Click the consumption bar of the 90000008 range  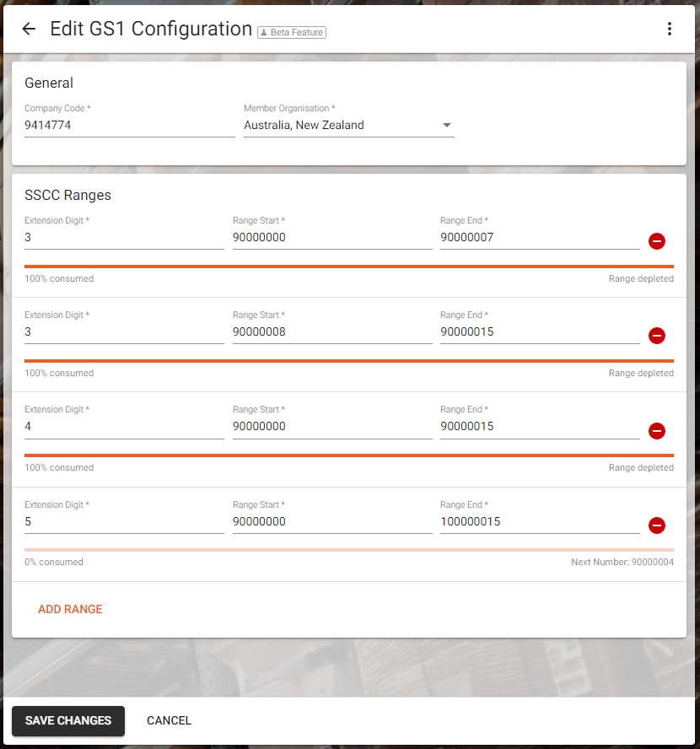click(x=349, y=361)
